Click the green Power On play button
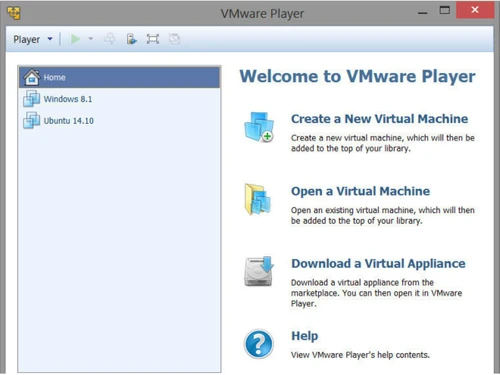This screenshot has width=500, height=375. pos(75,39)
